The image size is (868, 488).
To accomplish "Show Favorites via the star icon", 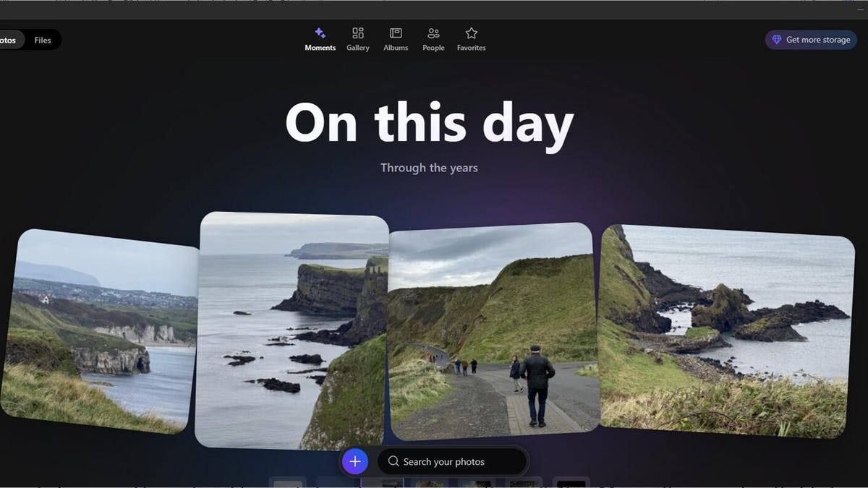I will click(471, 33).
